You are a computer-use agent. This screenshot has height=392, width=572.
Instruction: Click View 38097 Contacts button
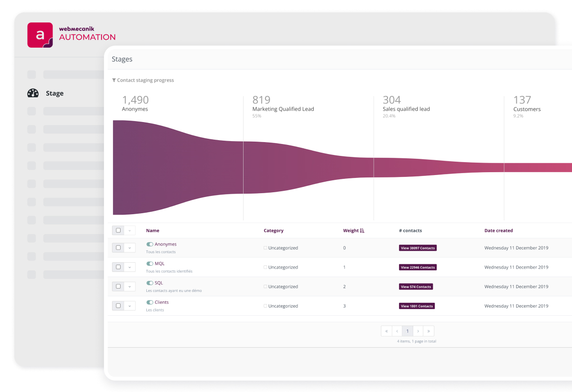click(x=418, y=248)
